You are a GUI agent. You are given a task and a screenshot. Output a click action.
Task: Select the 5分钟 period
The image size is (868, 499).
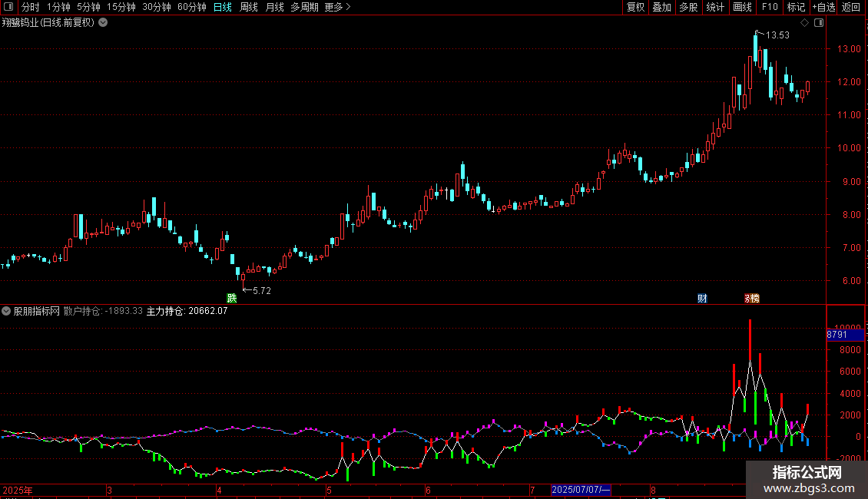(88, 7)
